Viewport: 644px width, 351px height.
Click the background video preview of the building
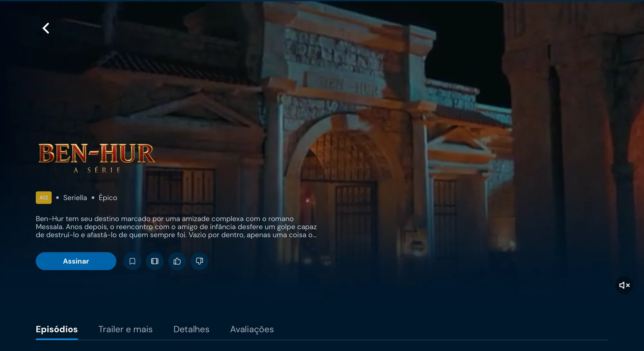point(419,145)
